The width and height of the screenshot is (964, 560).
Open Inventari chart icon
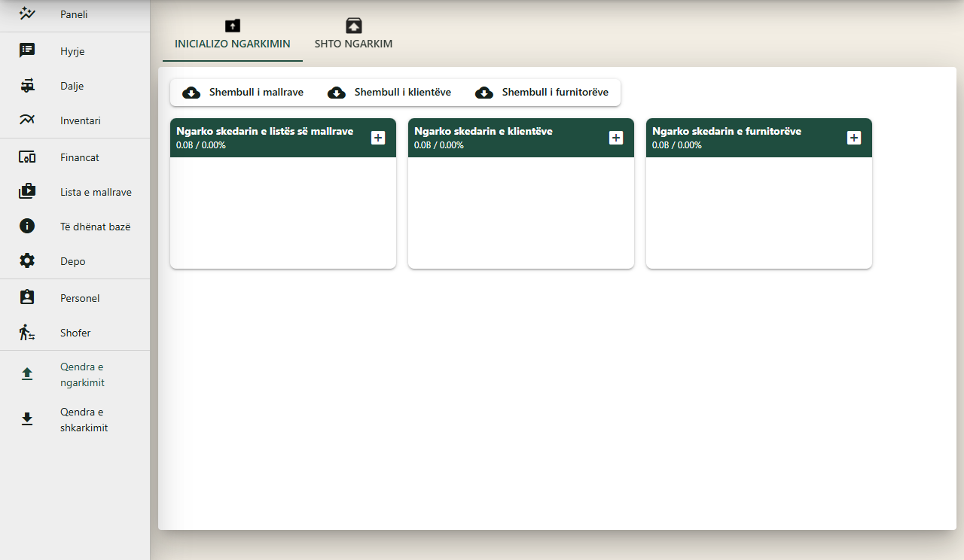pos(27,120)
